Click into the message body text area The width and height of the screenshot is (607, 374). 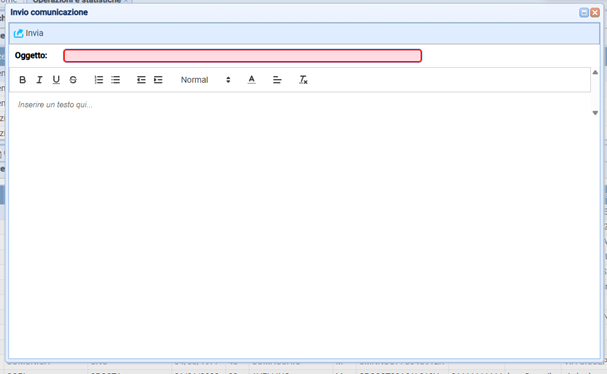[x=300, y=225]
